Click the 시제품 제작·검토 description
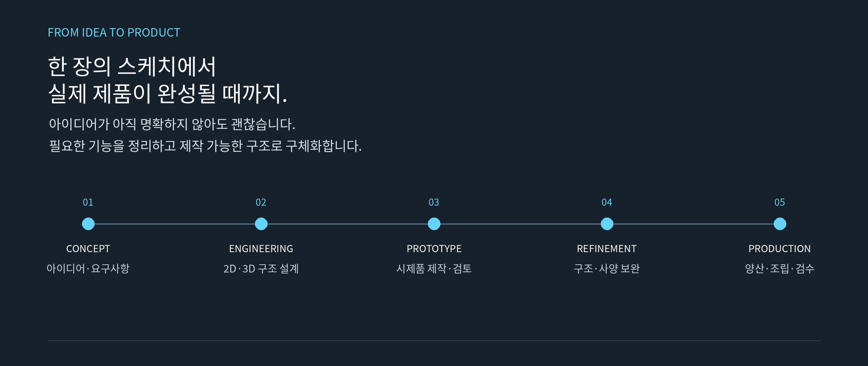Image resolution: width=868 pixels, height=366 pixels. coord(434,268)
